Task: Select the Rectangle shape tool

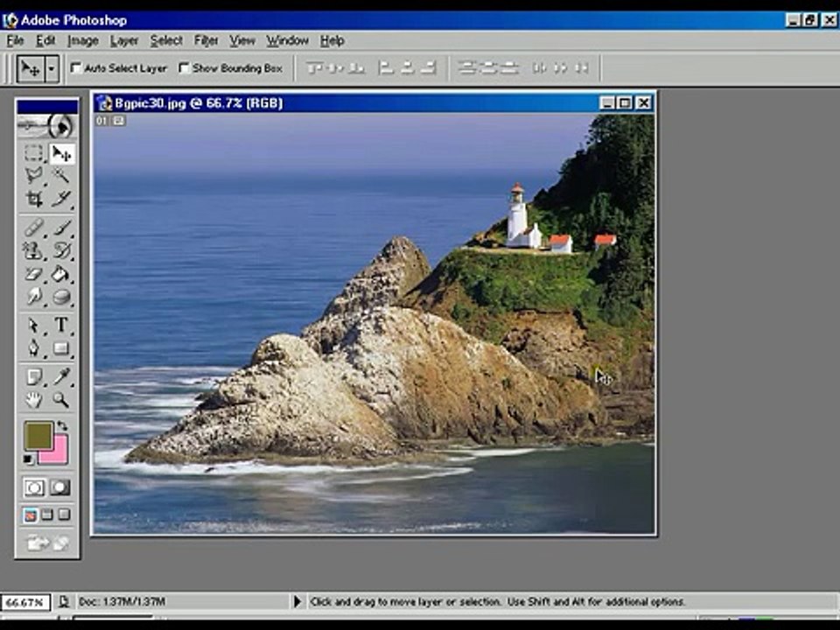Action: 61,348
